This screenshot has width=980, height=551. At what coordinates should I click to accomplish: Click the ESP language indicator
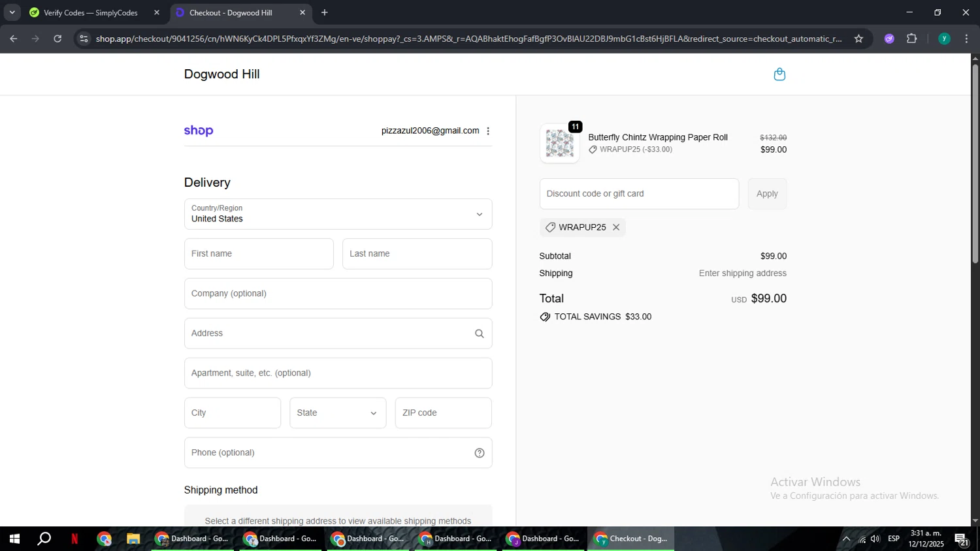tap(894, 539)
